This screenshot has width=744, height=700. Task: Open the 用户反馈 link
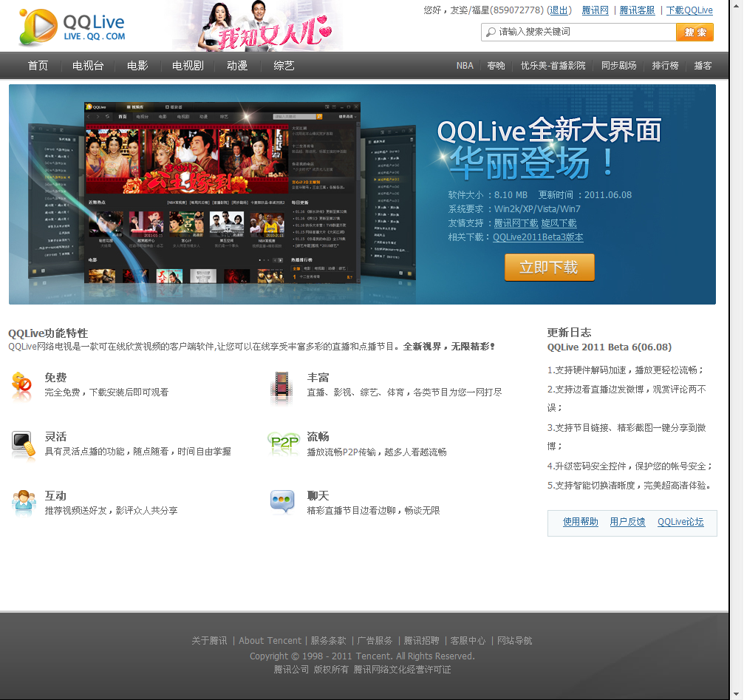click(x=627, y=522)
